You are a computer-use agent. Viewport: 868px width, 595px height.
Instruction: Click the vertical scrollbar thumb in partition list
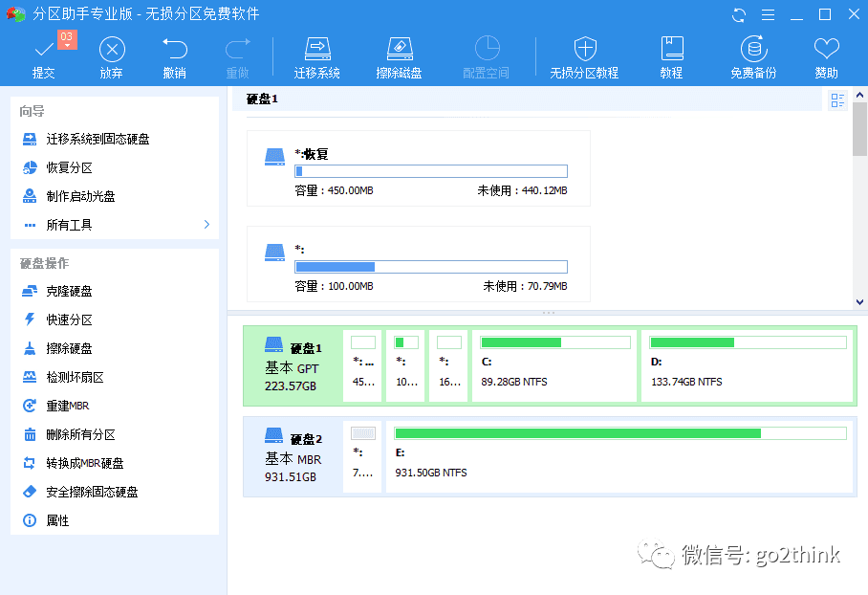859,129
